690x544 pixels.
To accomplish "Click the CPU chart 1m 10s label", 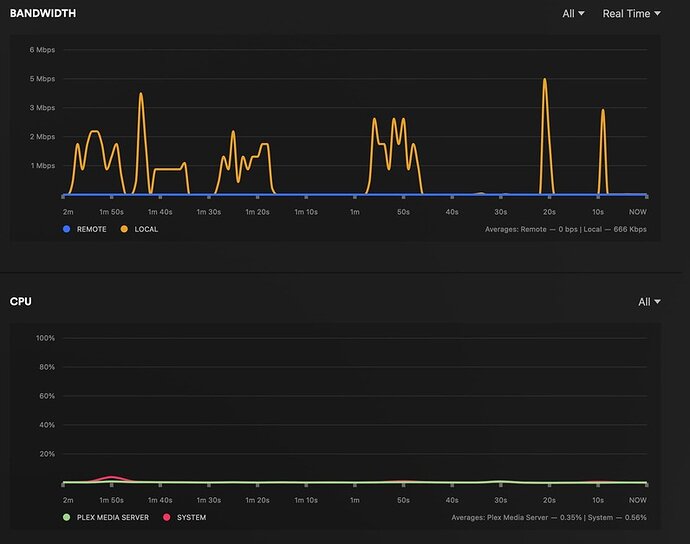I will pos(306,500).
